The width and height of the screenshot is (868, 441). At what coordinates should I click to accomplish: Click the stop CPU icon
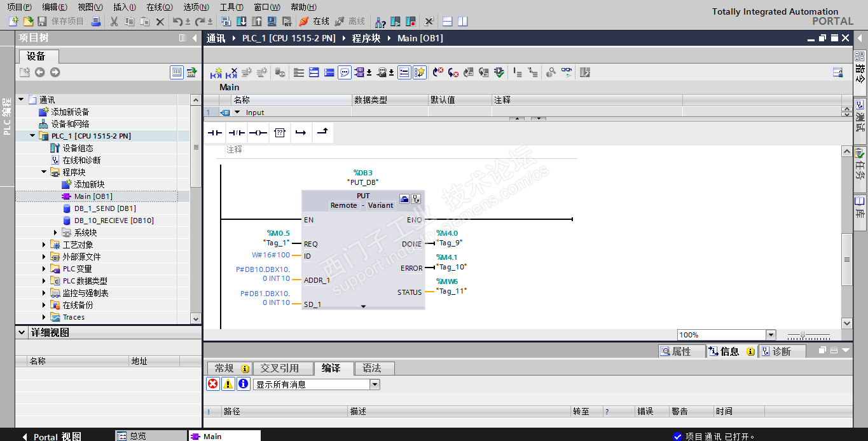click(410, 22)
